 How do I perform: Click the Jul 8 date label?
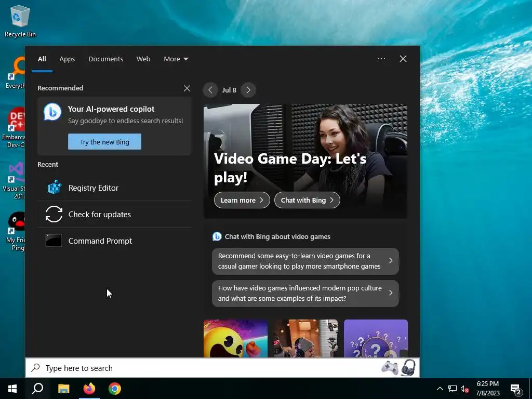(x=229, y=90)
